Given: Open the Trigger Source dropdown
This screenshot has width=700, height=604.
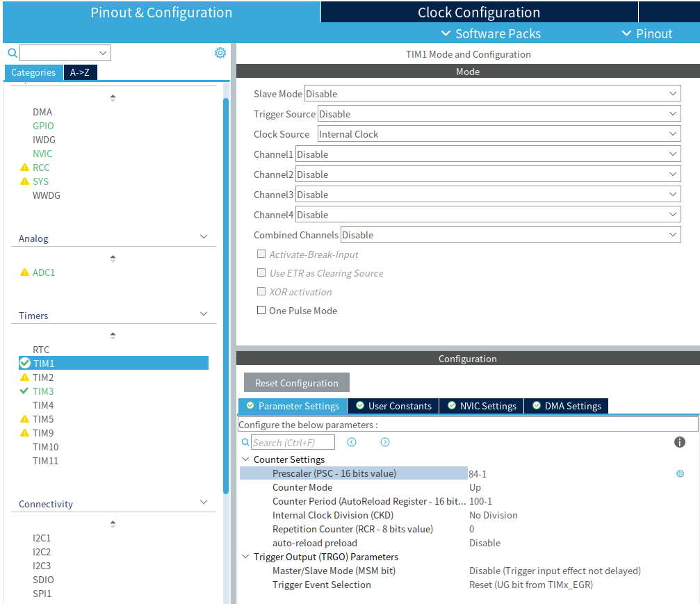Looking at the screenshot, I should coord(499,114).
